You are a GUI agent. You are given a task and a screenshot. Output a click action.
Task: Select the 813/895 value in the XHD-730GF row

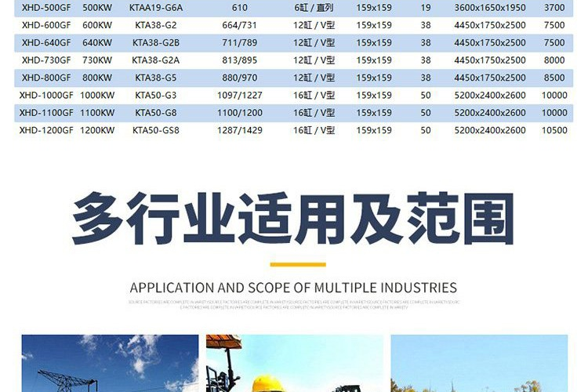tap(240, 60)
